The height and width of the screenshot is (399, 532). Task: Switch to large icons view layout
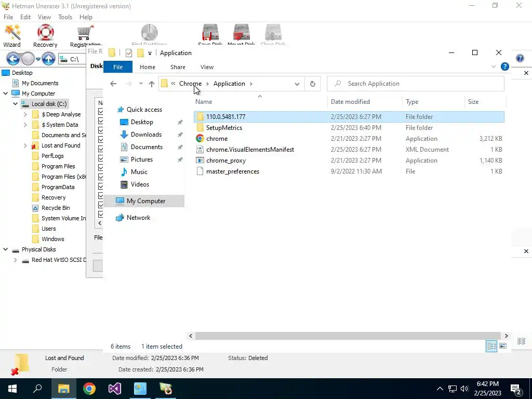pyautogui.click(x=503, y=346)
